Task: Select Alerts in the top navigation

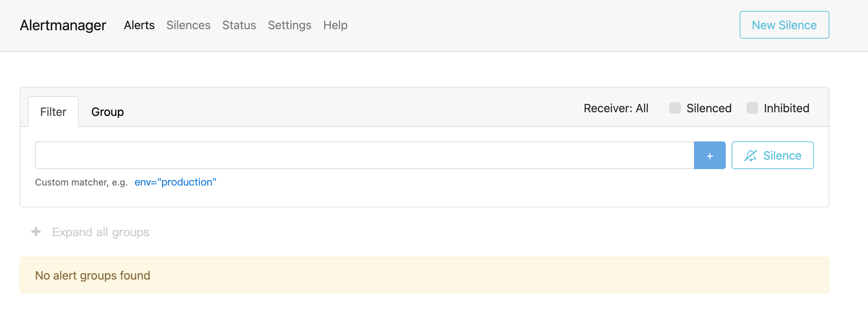Action: (139, 25)
